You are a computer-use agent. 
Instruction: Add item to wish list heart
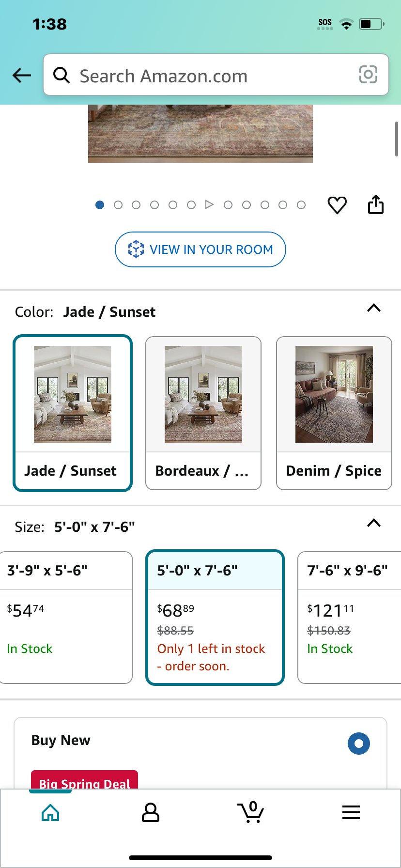(337, 205)
